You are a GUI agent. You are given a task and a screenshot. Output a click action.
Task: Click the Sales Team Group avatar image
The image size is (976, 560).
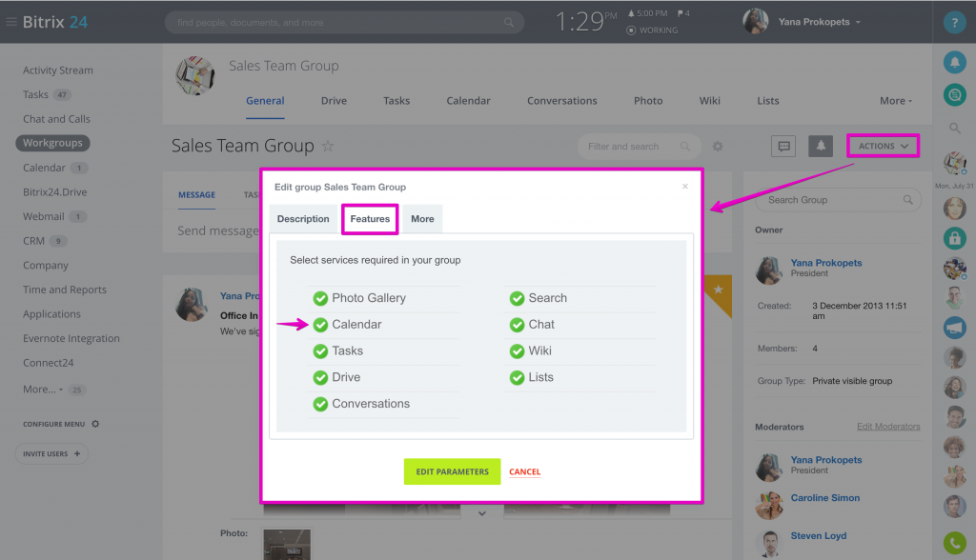(195, 76)
